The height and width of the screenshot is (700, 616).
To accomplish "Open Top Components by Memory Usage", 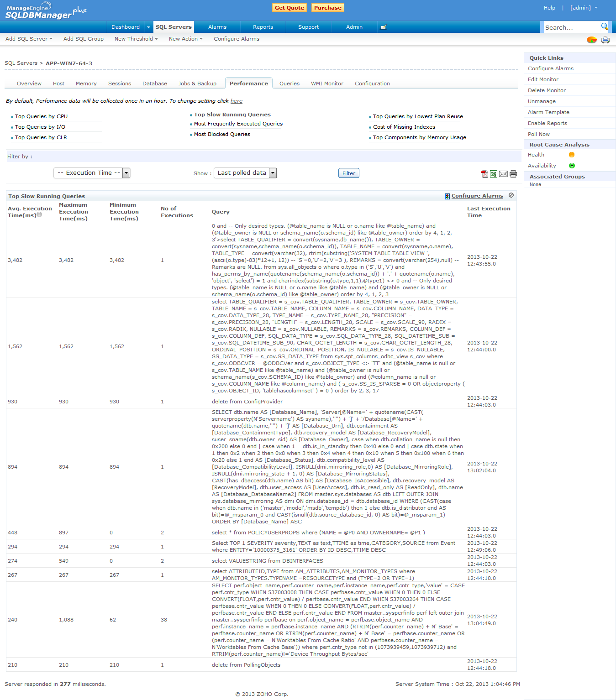I will (x=420, y=137).
